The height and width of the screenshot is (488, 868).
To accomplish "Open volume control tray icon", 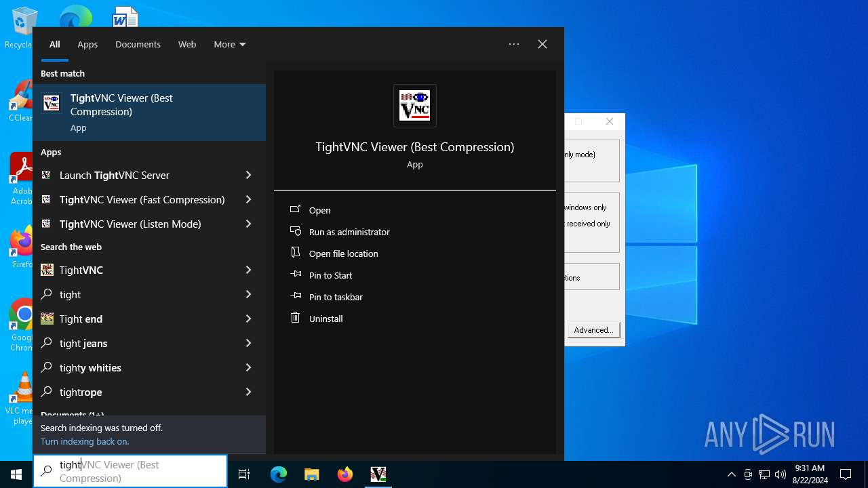I will point(781,474).
